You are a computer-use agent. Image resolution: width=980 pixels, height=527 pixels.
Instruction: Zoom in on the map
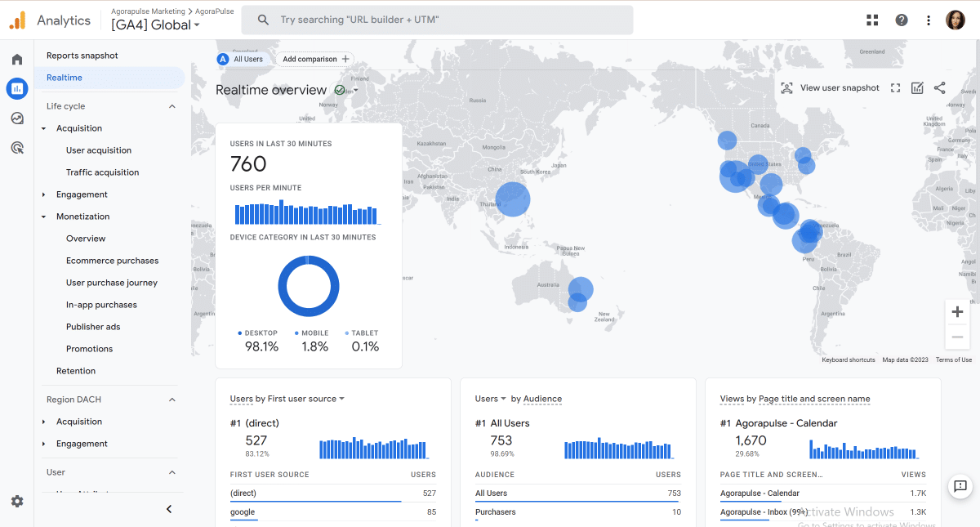(x=957, y=312)
